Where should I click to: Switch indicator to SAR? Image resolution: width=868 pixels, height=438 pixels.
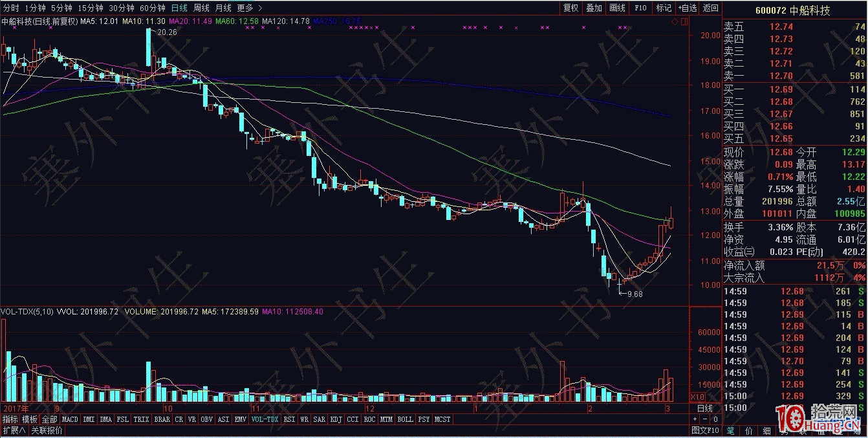point(320,419)
